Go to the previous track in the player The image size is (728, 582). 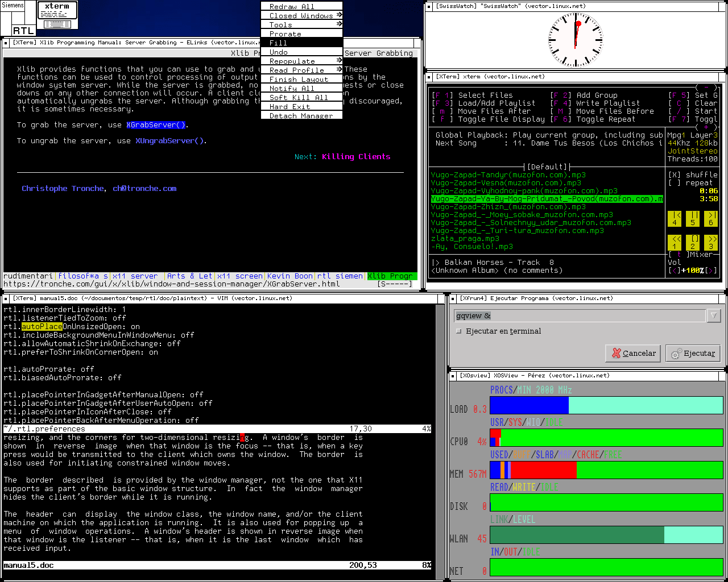tap(675, 218)
